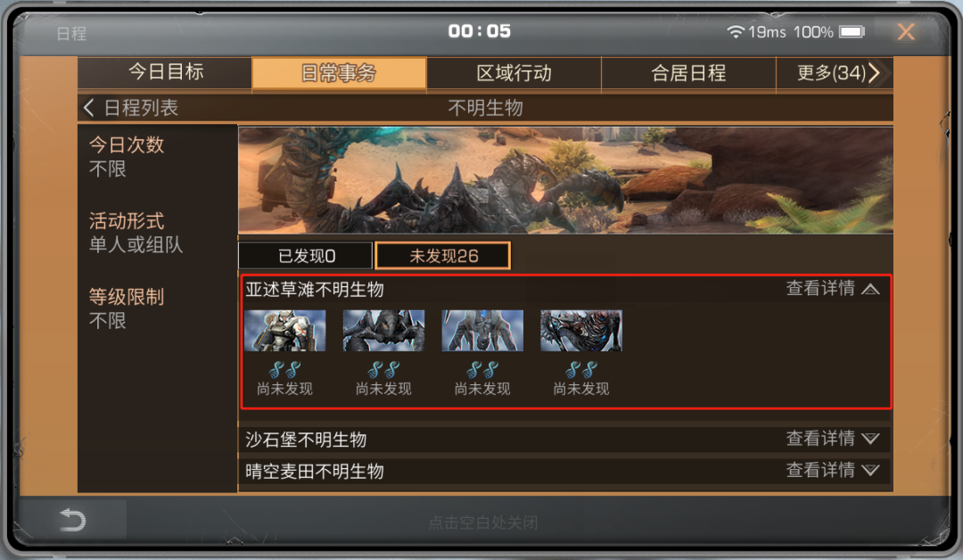Close the schedule panel with orange X

click(x=906, y=31)
